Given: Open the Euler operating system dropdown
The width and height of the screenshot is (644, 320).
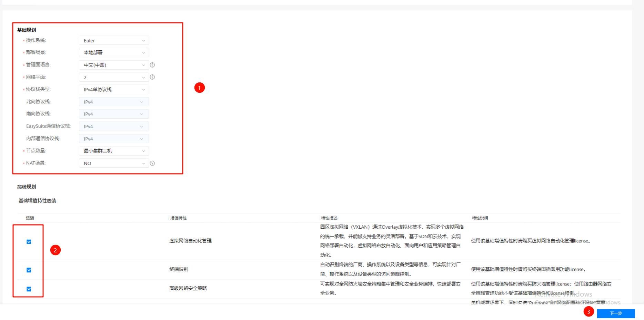Looking at the screenshot, I should (x=114, y=40).
